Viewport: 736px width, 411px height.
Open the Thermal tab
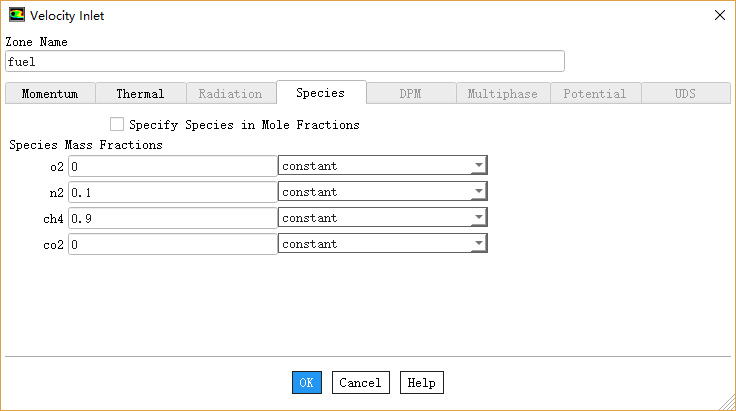140,94
